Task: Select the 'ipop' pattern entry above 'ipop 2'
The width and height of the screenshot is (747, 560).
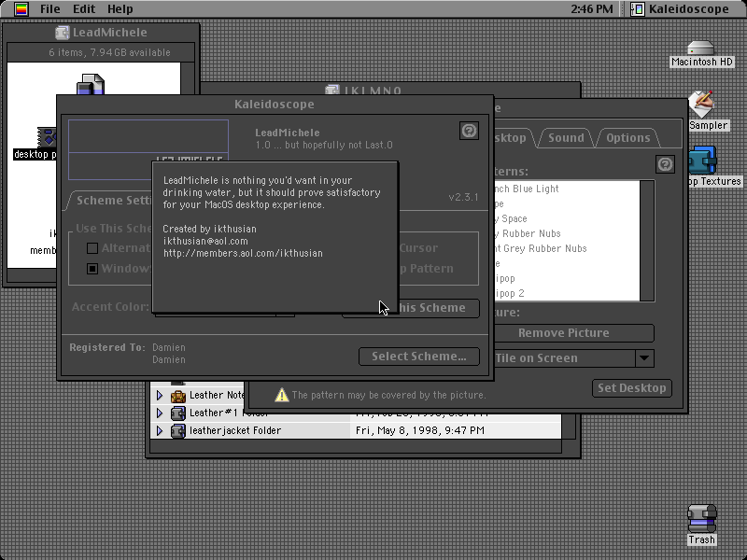Action: 505,278
